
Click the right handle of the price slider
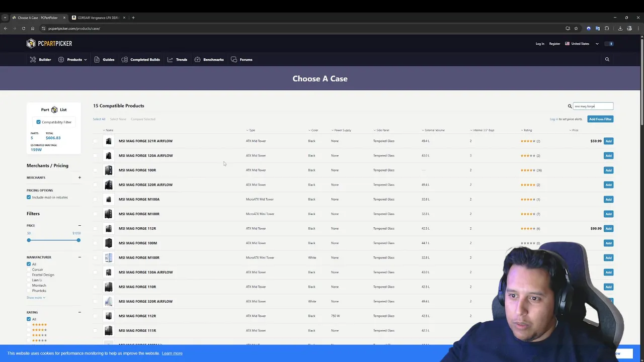coord(78,240)
